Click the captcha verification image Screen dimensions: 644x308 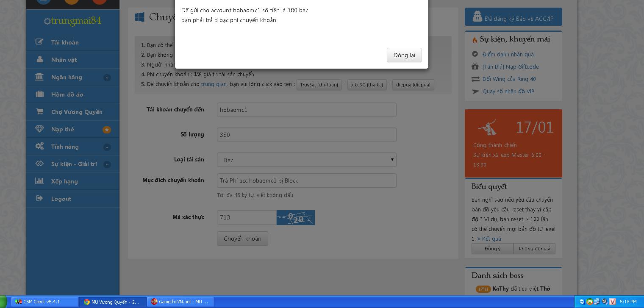[x=295, y=218]
